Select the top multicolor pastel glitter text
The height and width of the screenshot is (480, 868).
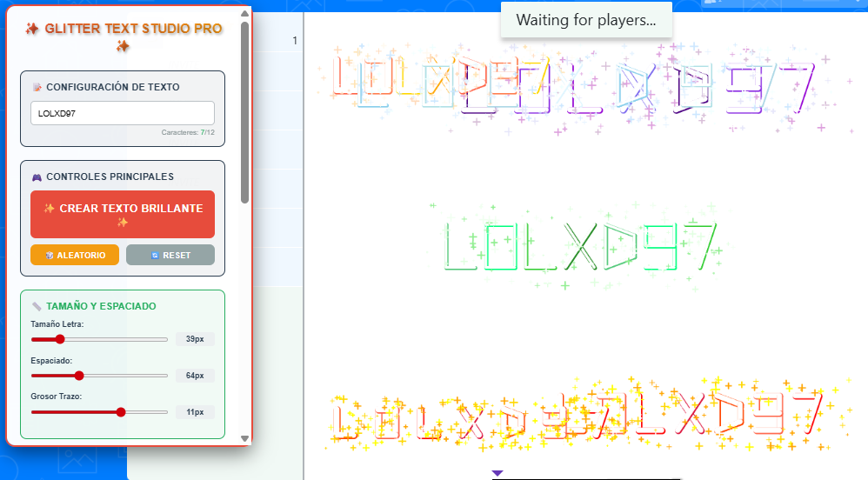574,87
